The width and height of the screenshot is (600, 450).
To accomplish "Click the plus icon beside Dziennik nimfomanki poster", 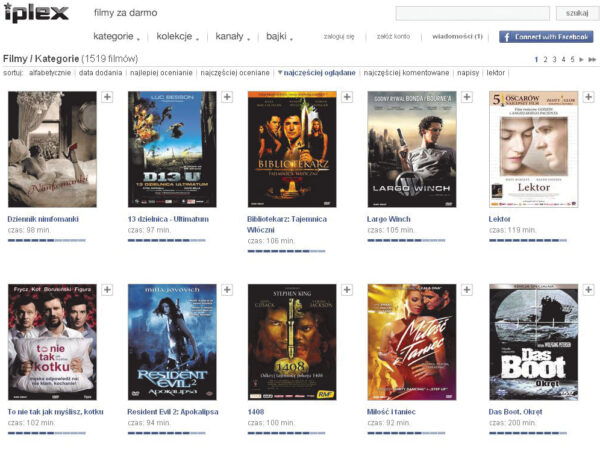I will 107,97.
